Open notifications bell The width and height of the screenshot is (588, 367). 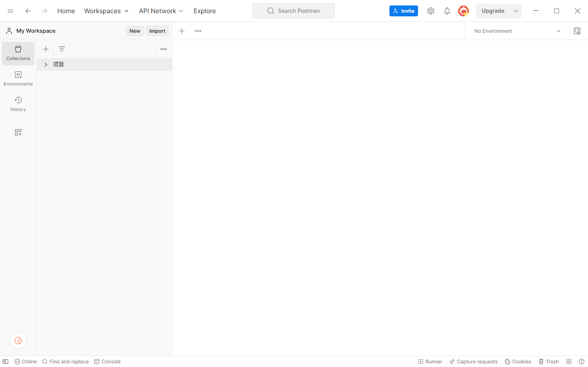[447, 11]
